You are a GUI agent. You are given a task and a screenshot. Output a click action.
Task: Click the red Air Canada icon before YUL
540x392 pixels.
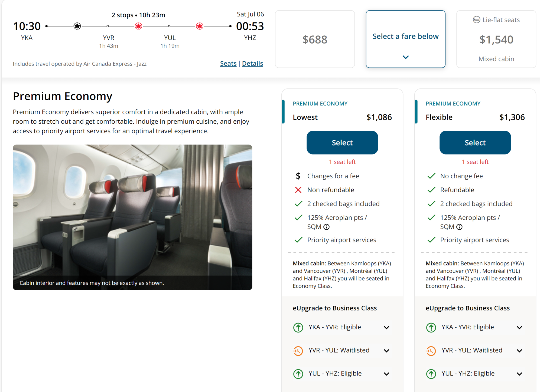click(138, 26)
